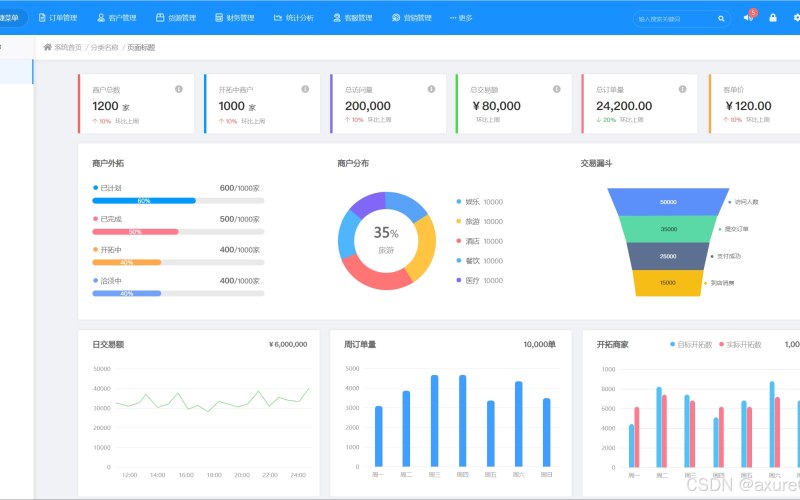
Task: Click 600/1000家 count beside 已计划
Action: point(240,188)
